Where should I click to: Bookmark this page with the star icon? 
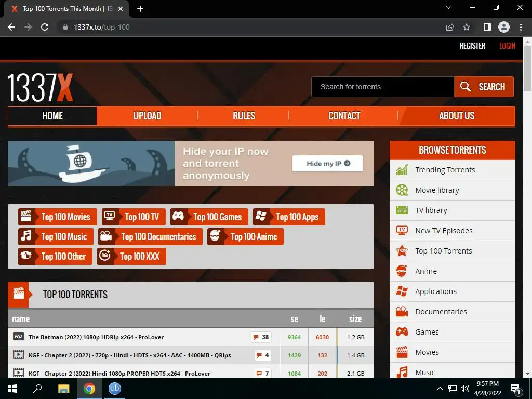[x=467, y=27]
